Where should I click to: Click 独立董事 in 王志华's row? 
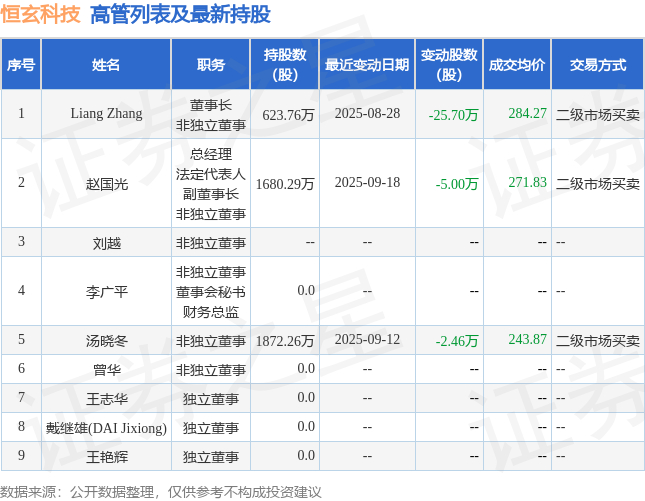211,399
